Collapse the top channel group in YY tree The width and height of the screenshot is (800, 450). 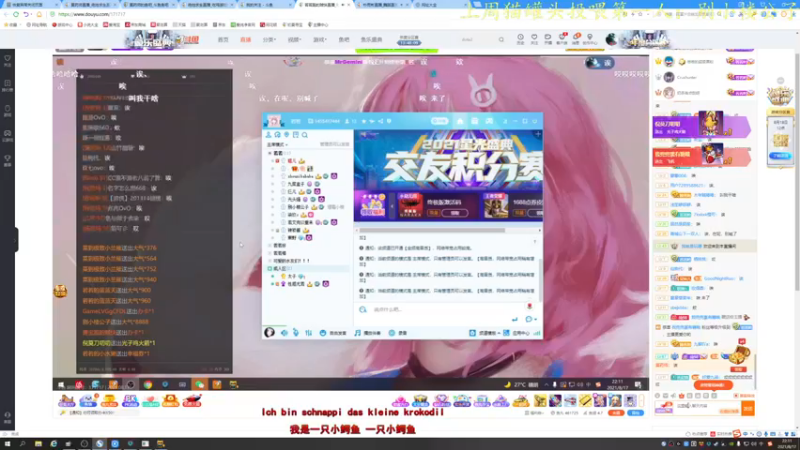point(270,153)
